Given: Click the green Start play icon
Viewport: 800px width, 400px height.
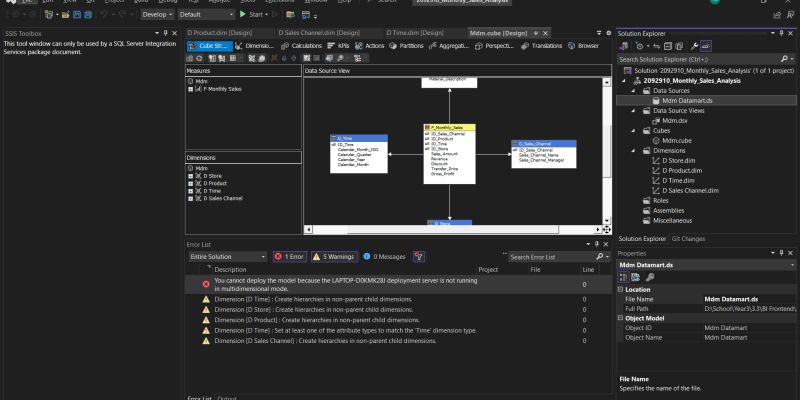Looking at the screenshot, I should pos(243,14).
